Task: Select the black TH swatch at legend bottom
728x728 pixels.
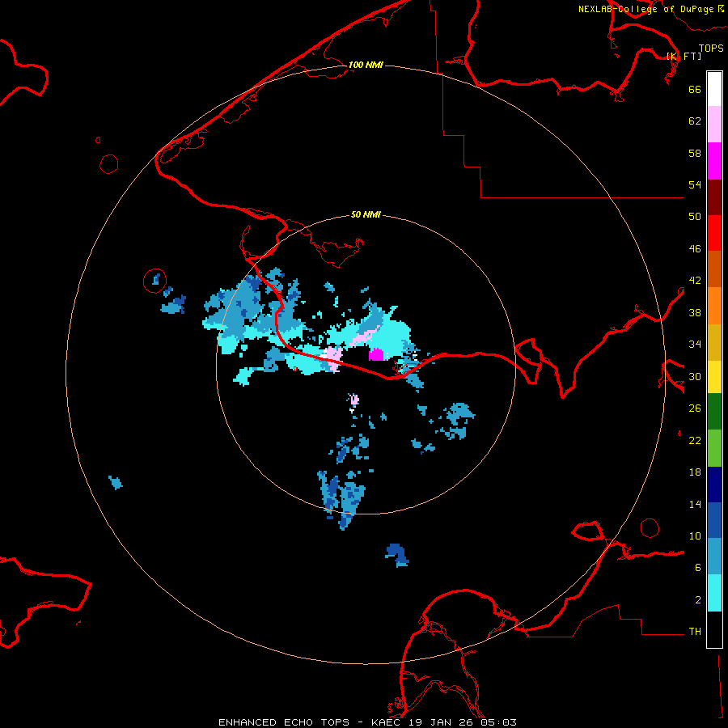Action: point(714,629)
